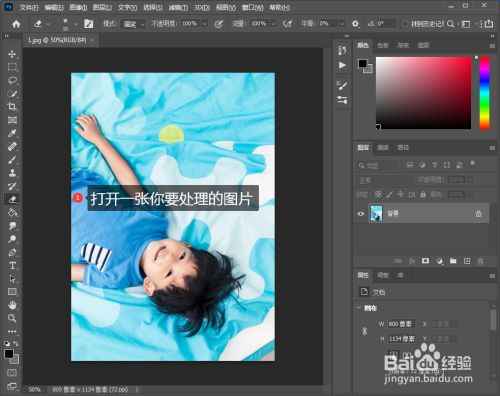This screenshot has height=396, width=500.
Task: Open the Actions panel play icon
Action: 342,65
